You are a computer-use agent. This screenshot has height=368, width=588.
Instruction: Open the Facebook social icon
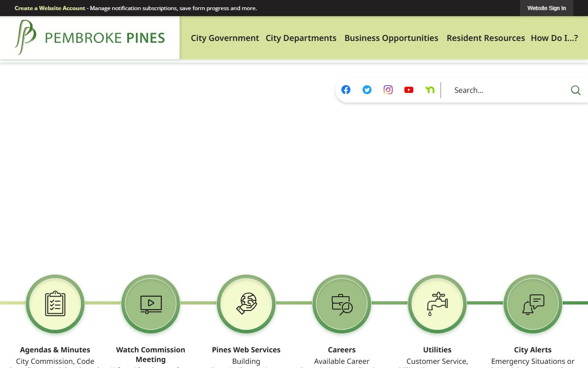[x=346, y=90]
